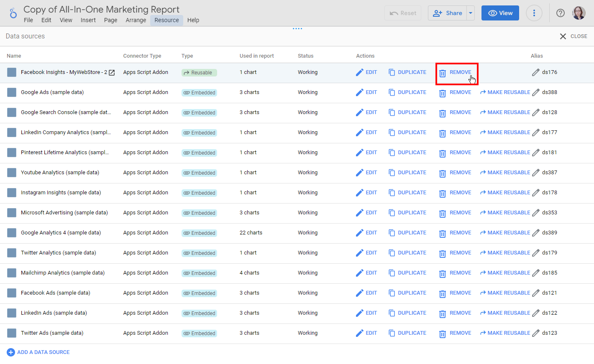Image resolution: width=594 pixels, height=364 pixels.
Task: Click ADD A DATA SOURCE
Action: [x=38, y=352]
